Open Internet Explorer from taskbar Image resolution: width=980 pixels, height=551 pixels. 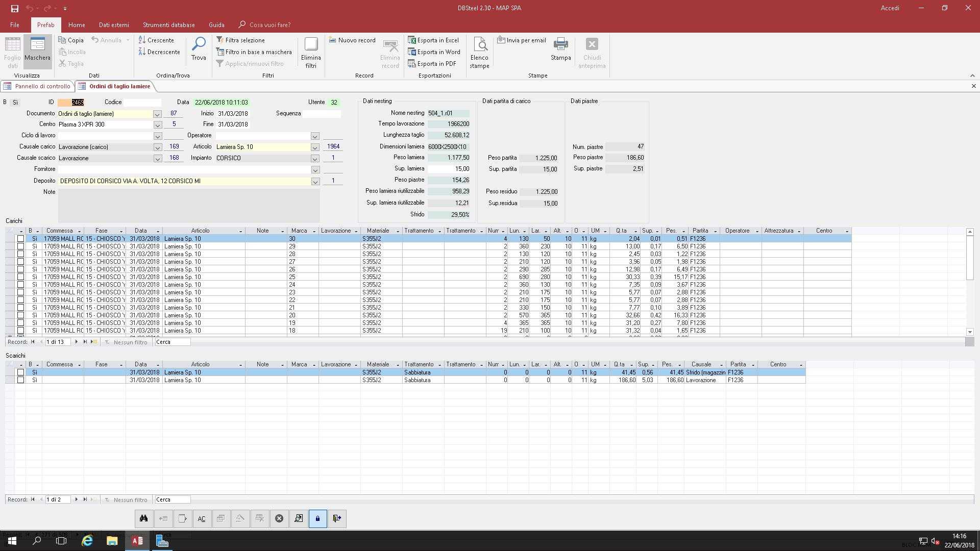click(x=87, y=541)
